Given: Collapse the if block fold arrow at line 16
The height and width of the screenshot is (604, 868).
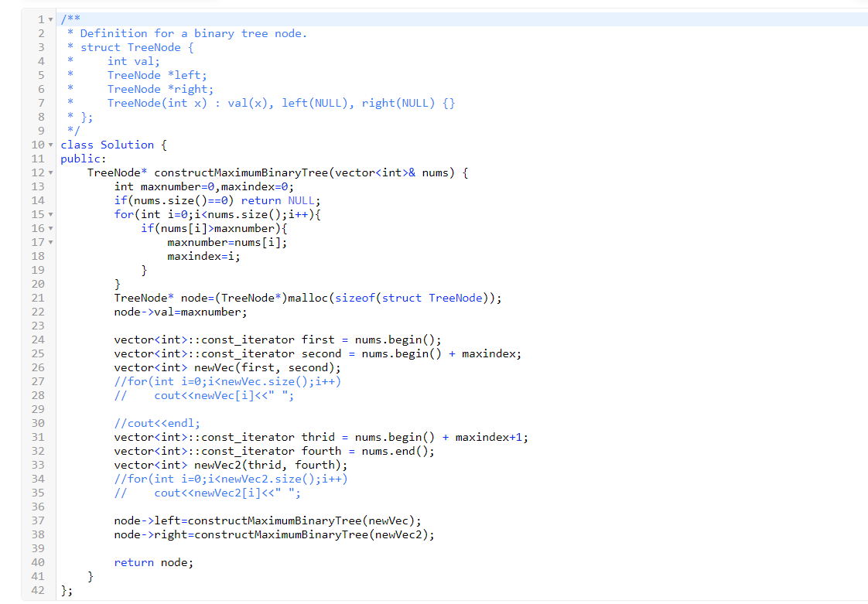Looking at the screenshot, I should 50,228.
